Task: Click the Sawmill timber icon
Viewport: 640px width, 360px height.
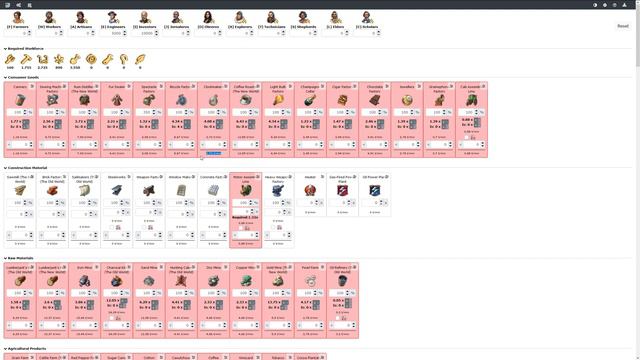Action: pos(20,191)
